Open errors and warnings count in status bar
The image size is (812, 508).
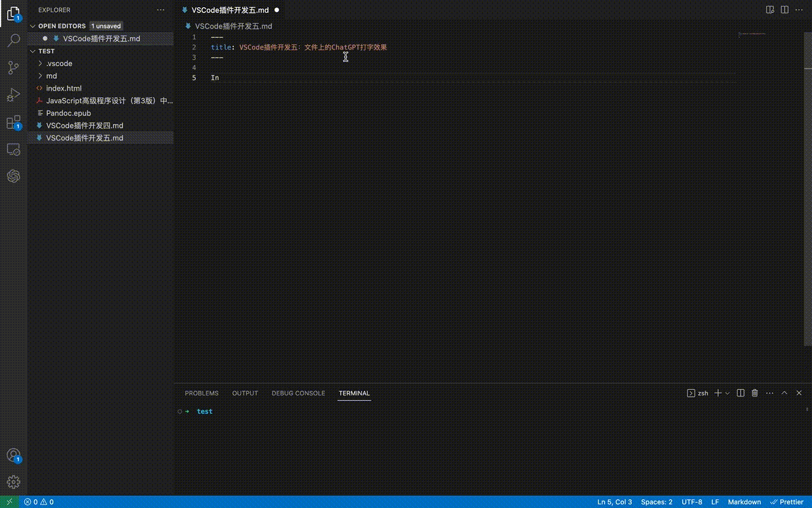click(39, 502)
